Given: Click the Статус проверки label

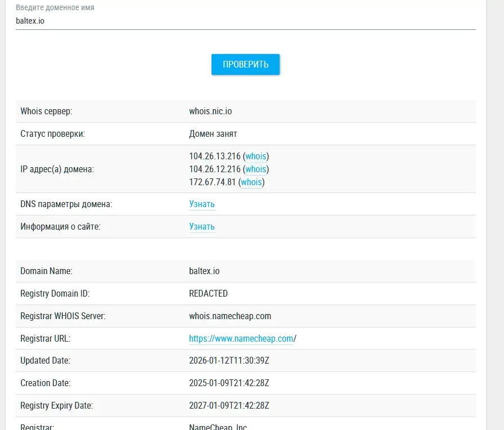Looking at the screenshot, I should click(x=53, y=134).
